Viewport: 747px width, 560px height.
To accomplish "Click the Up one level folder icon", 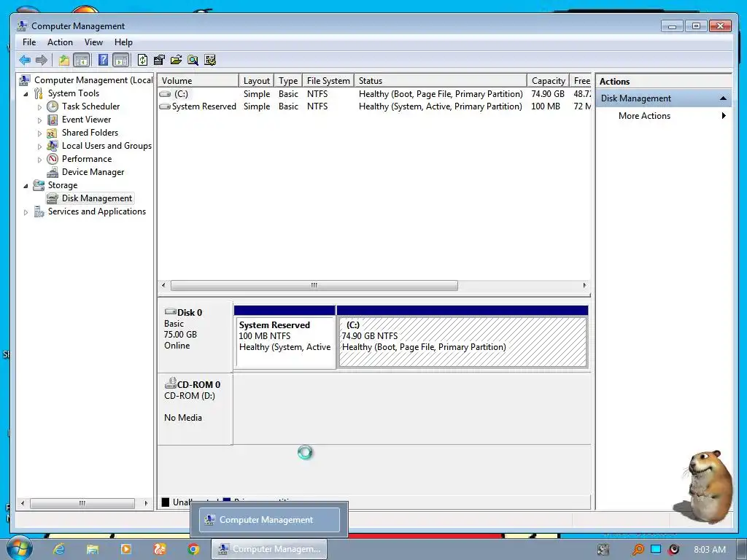I will coord(64,60).
